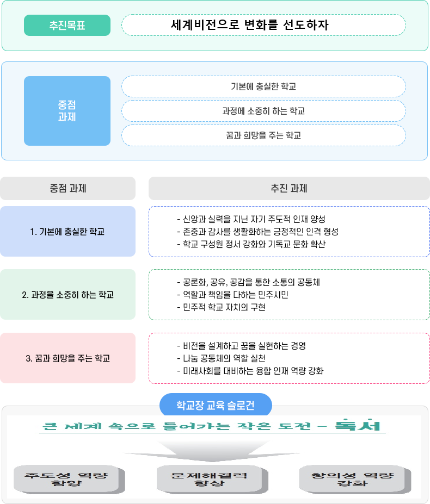The height and width of the screenshot is (504, 430).
Task: Click the blue 중점 과제 box
Action: click(x=67, y=111)
